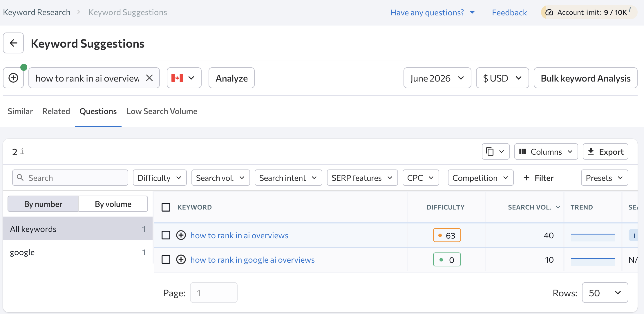Add a new Filter

tap(538, 178)
